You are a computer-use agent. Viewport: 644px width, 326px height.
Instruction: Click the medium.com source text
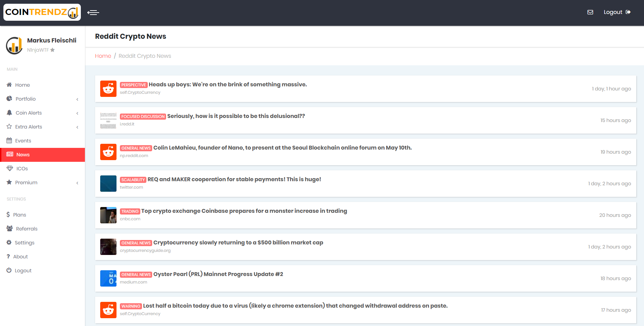coord(133,282)
